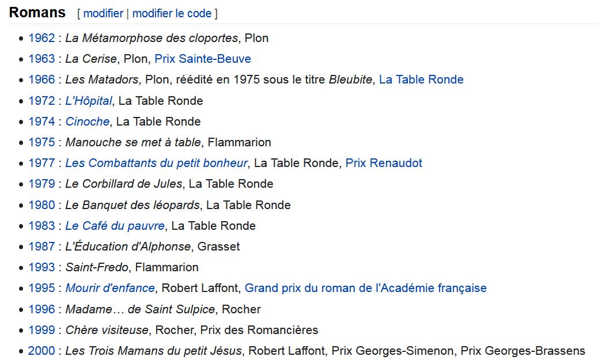This screenshot has width=598, height=364.
Task: Open the 1987 year link
Action: (x=41, y=247)
